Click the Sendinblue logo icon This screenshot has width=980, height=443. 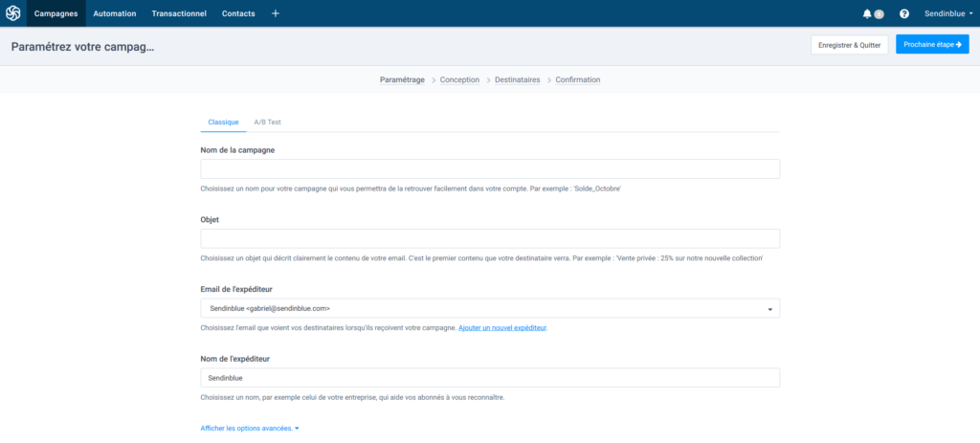[x=13, y=13]
